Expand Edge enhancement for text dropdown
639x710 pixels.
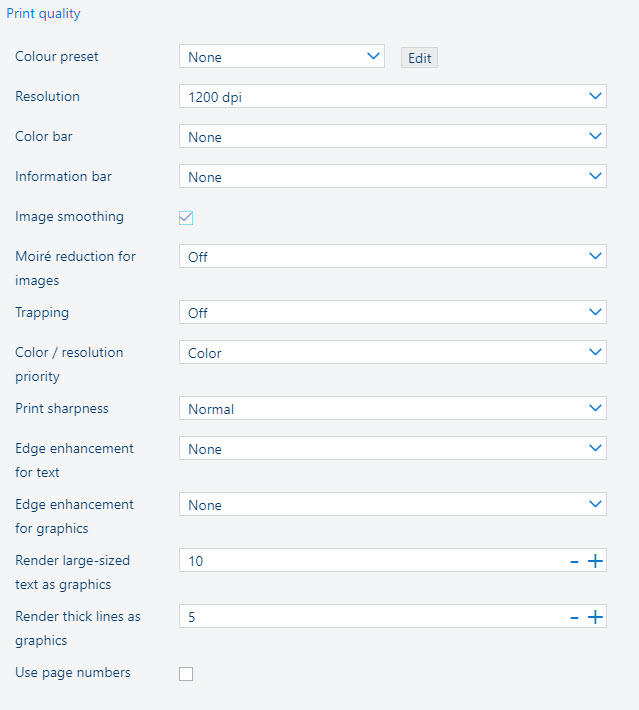(x=392, y=449)
